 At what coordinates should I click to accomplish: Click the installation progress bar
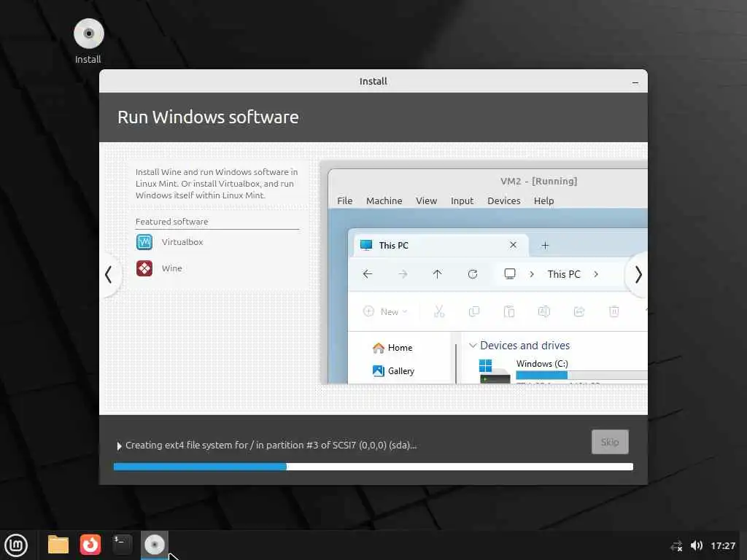point(373,467)
